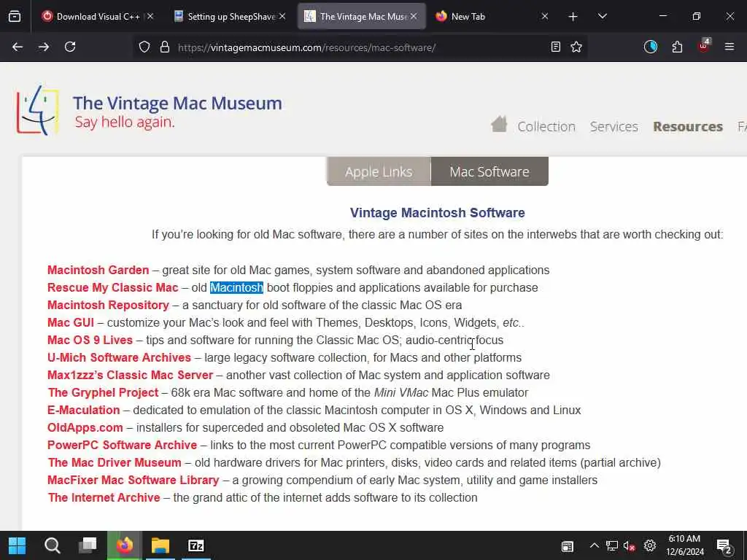Close the New Tab tab
Screen dimensions: 747x560
(x=544, y=16)
